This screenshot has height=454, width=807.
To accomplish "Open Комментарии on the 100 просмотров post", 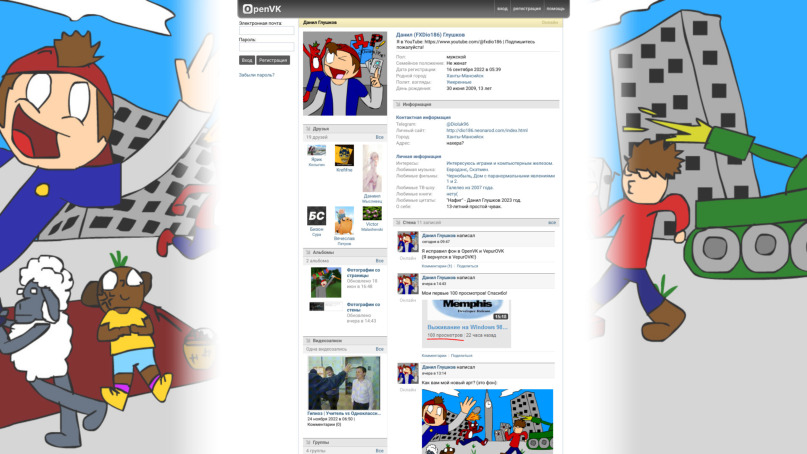I will [x=434, y=356].
